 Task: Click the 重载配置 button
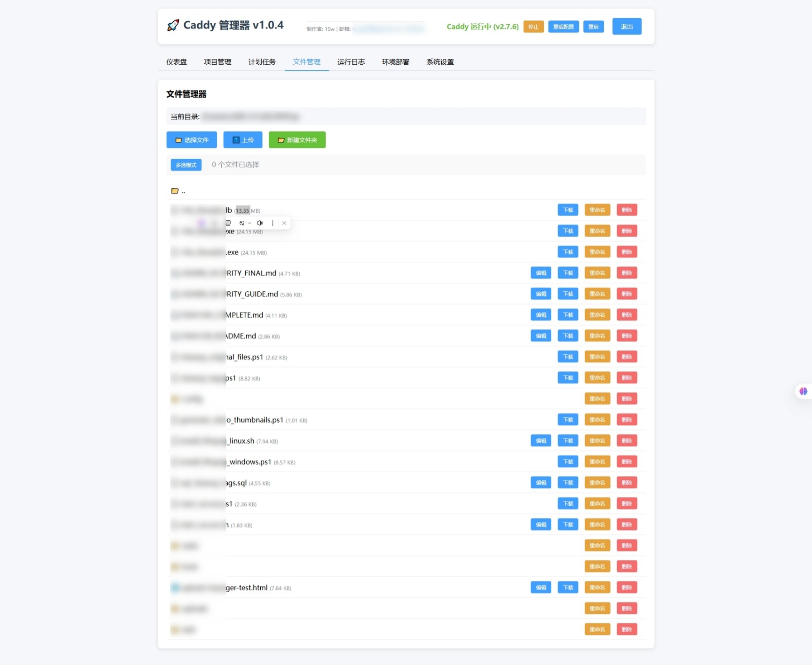(563, 27)
